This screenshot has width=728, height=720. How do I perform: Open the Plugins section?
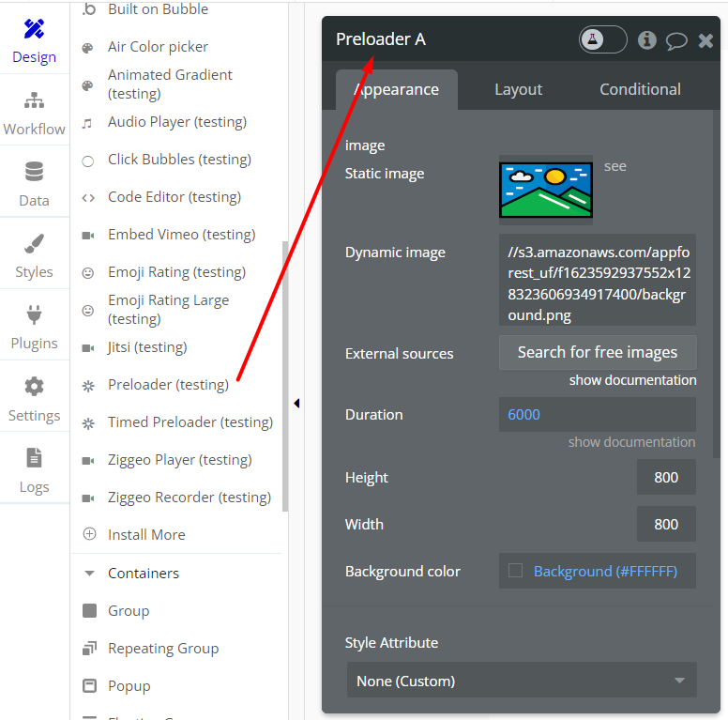click(34, 328)
